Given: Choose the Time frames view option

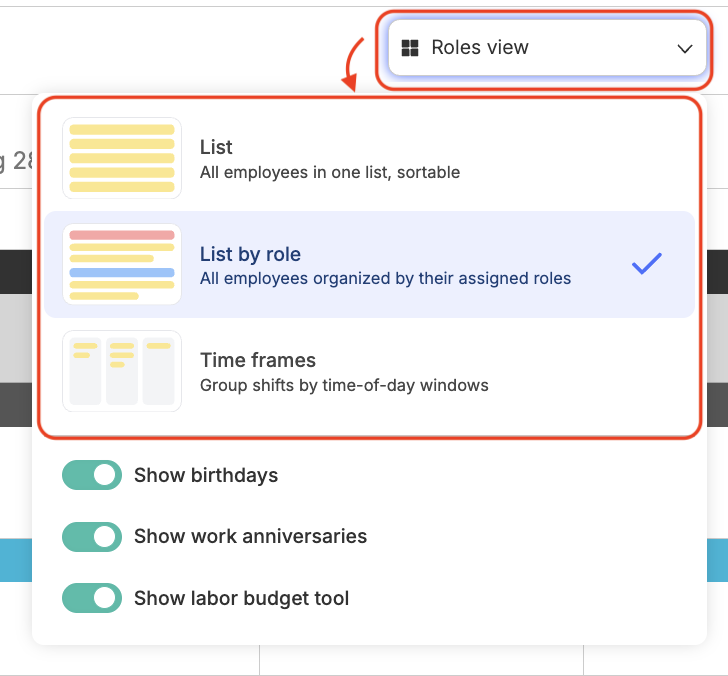Looking at the screenshot, I should pos(370,371).
